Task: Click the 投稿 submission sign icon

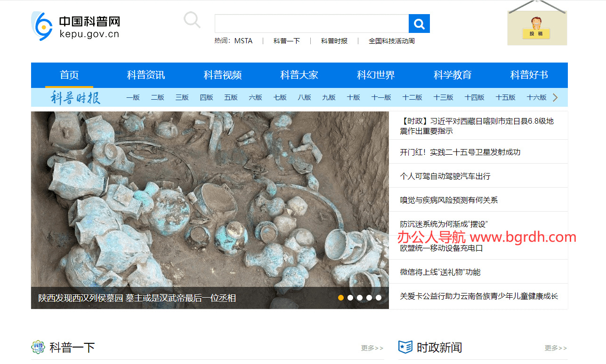Action: tap(537, 28)
